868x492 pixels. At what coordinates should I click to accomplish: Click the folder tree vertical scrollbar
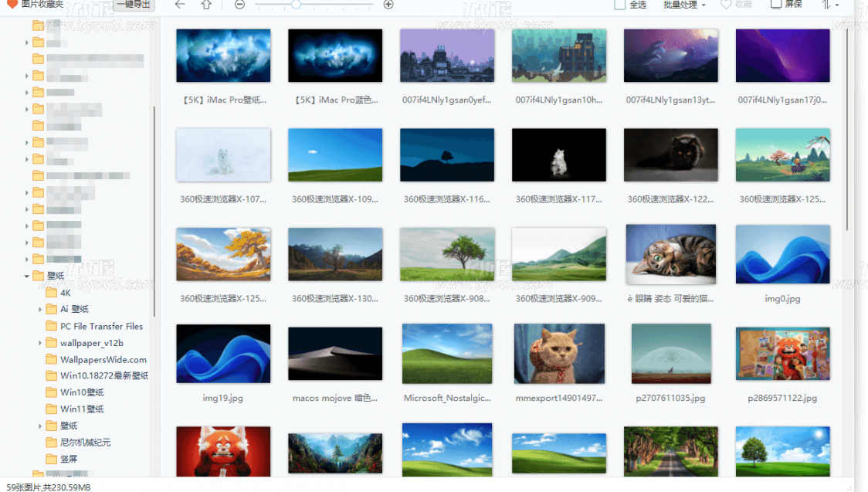coord(154,210)
